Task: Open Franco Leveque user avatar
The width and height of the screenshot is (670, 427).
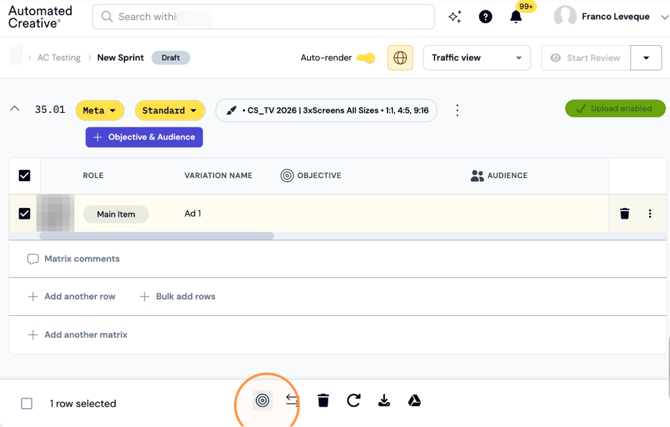Action: pos(565,17)
